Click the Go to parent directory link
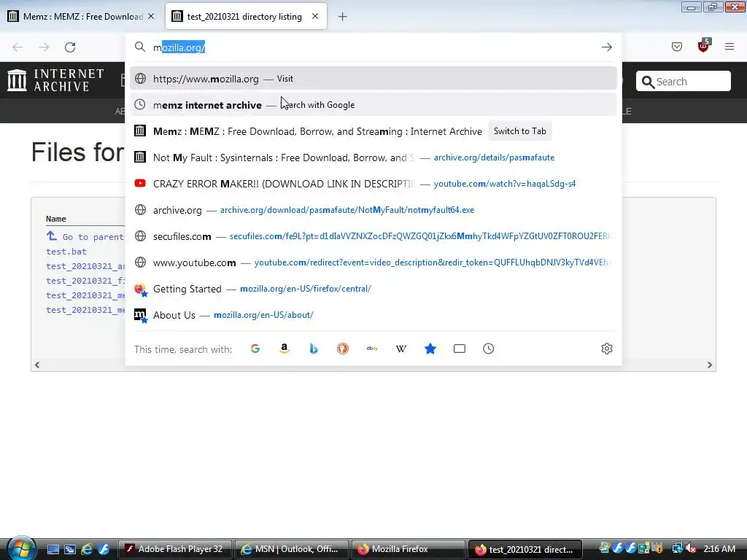 (85, 237)
